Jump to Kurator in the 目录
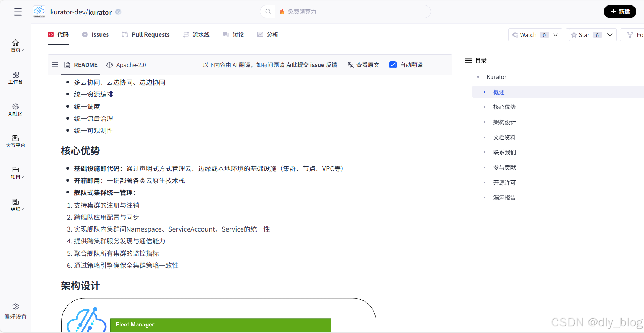This screenshot has width=644, height=333. click(x=497, y=77)
